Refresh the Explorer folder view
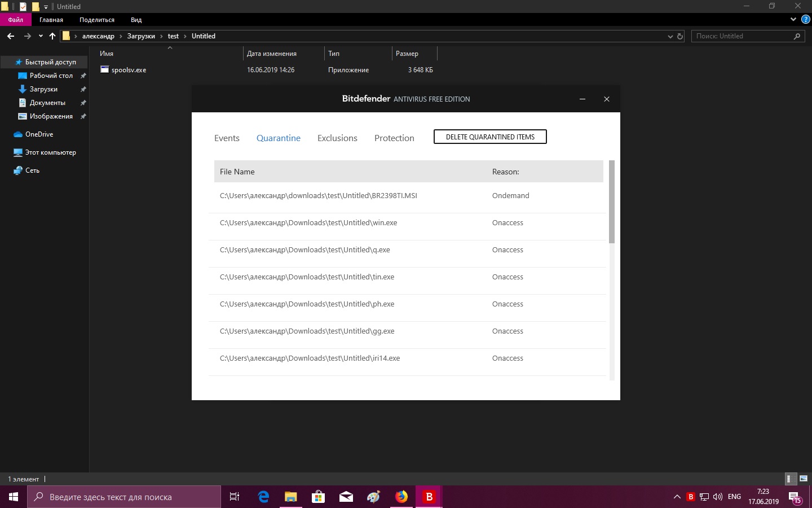The width and height of the screenshot is (812, 508). pos(680,36)
